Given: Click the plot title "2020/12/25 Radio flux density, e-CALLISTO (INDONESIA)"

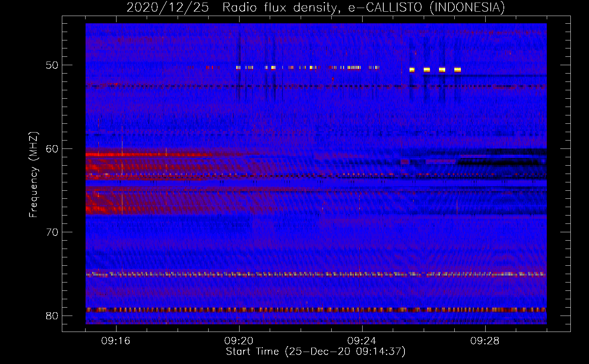Looking at the screenshot, I should (x=316, y=7).
